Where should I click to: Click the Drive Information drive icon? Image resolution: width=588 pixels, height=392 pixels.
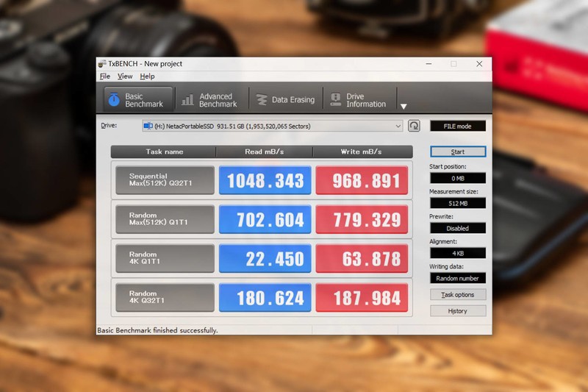pyautogui.click(x=336, y=100)
